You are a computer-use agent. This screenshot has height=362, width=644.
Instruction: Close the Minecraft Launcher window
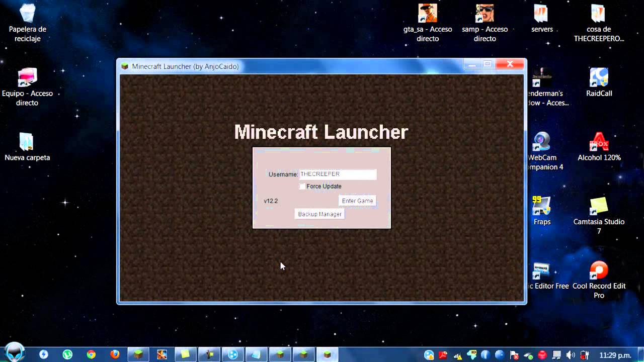point(510,64)
